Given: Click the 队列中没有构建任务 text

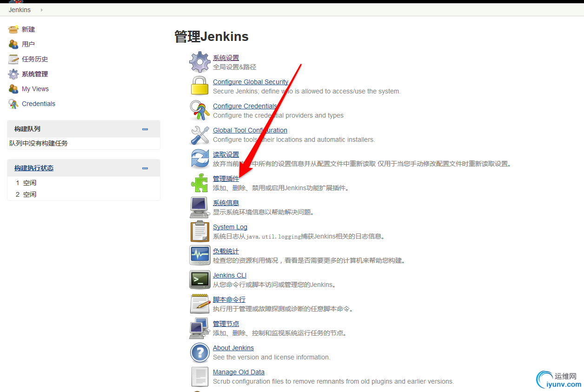Looking at the screenshot, I should pyautogui.click(x=39, y=143).
